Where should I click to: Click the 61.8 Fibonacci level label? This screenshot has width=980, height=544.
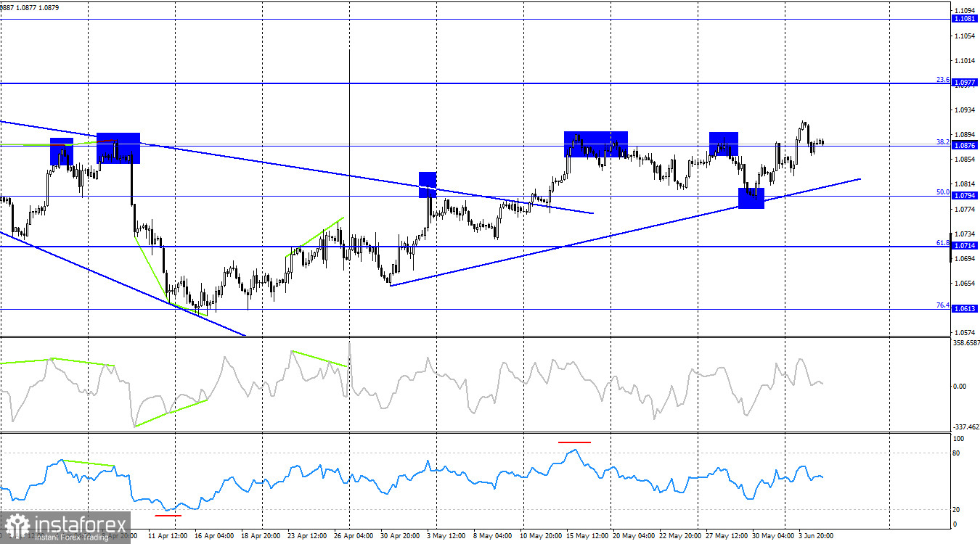pyautogui.click(x=943, y=243)
